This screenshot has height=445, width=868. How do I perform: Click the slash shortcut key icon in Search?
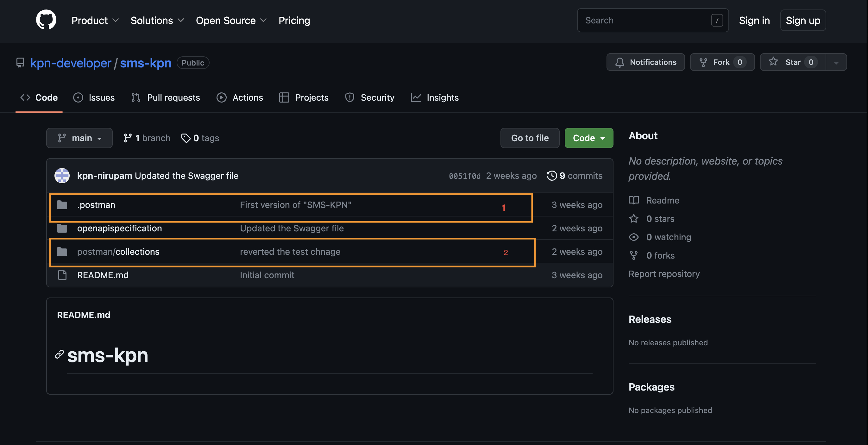pyautogui.click(x=717, y=20)
